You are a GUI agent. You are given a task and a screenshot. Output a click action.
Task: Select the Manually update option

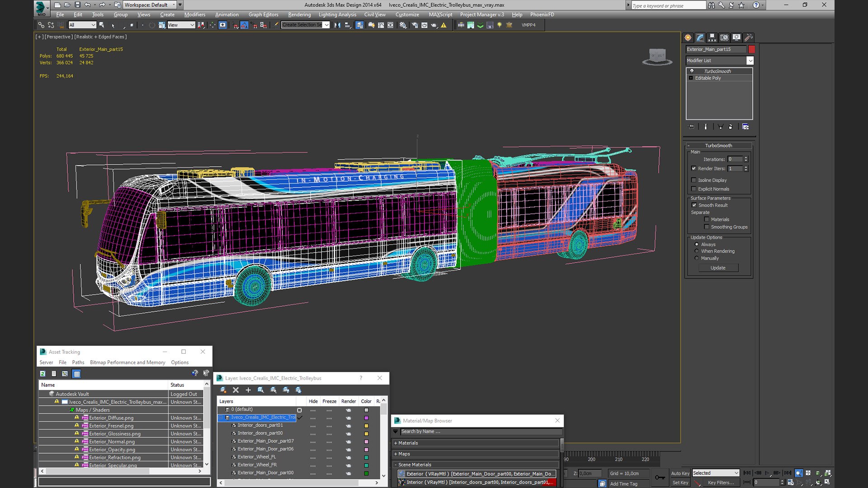697,258
